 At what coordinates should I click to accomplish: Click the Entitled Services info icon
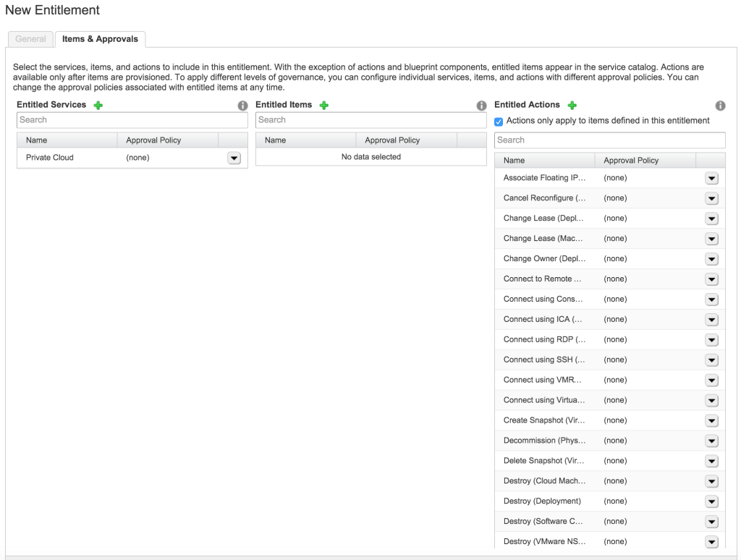(x=243, y=106)
